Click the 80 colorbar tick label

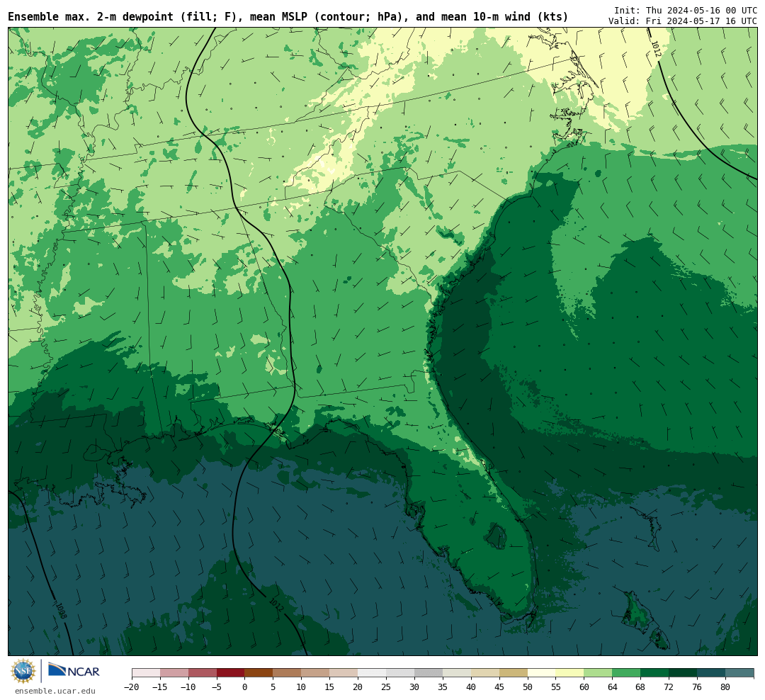coord(726,687)
